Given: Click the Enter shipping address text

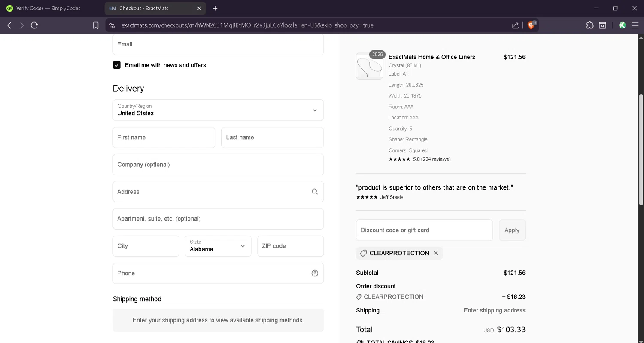Looking at the screenshot, I should tap(494, 310).
